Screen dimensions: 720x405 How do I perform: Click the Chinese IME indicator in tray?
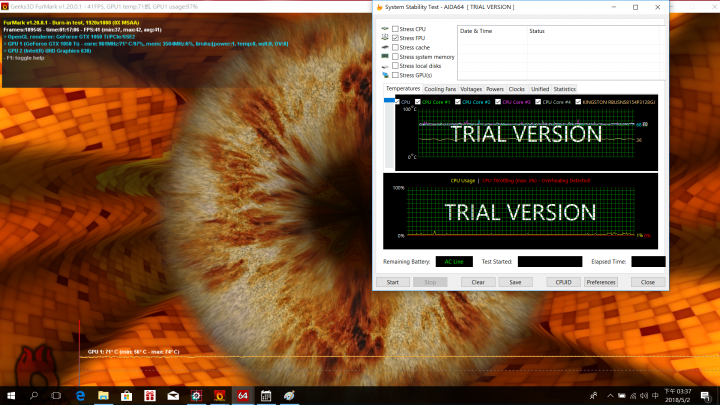pos(655,396)
